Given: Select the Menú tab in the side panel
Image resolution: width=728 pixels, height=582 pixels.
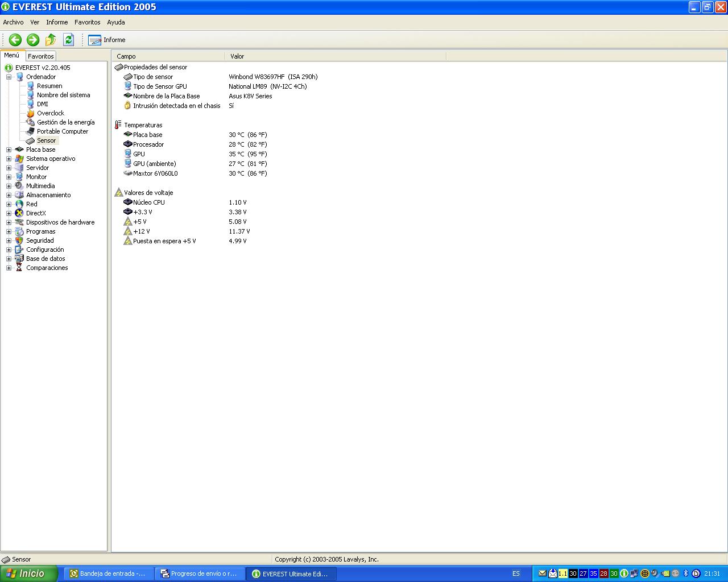Looking at the screenshot, I should 12,56.
